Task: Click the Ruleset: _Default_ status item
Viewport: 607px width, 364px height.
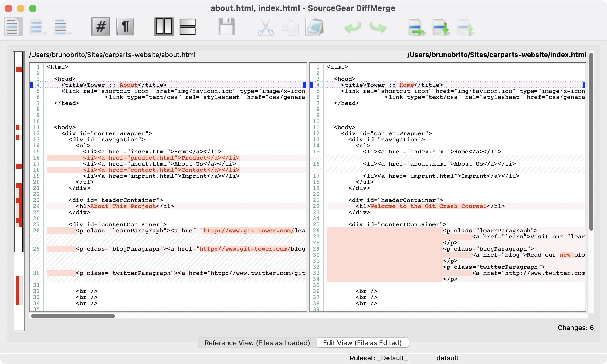Action: pos(378,358)
